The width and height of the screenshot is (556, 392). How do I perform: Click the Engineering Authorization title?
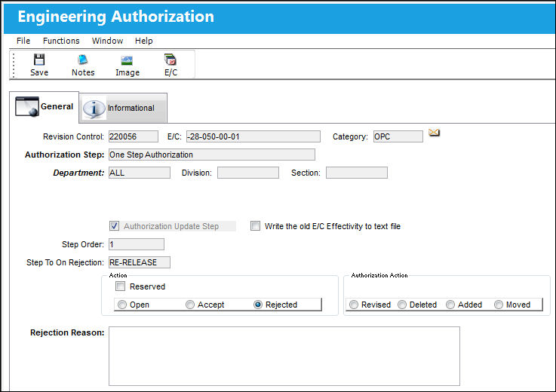116,17
